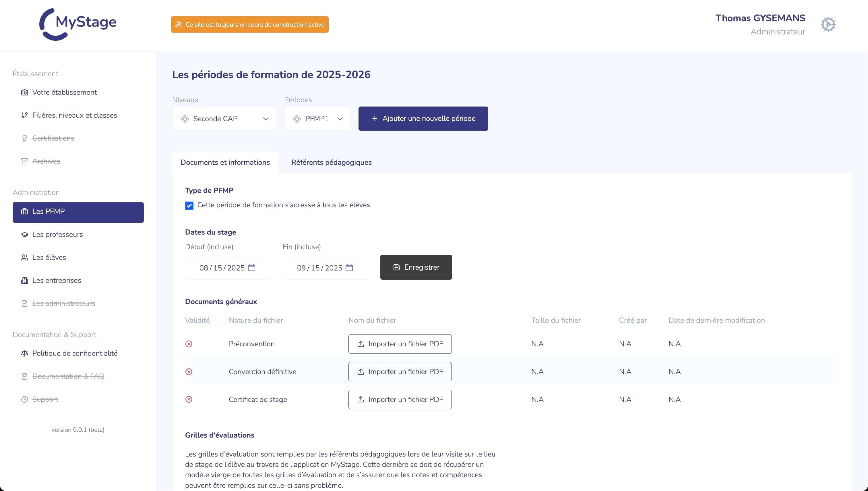Click graduation cap icon beside Les professeurs
Image resolution: width=868 pixels, height=491 pixels.
click(25, 234)
